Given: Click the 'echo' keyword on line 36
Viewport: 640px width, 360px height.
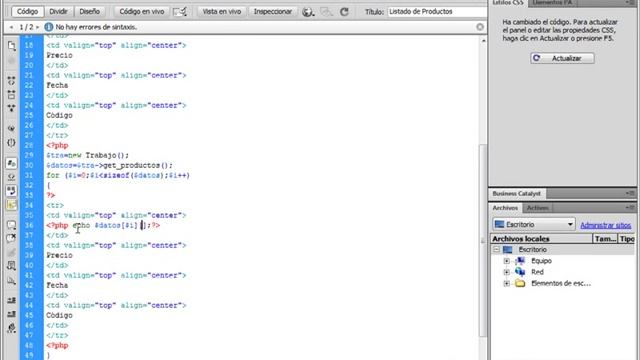Looking at the screenshot, I should tap(81, 225).
